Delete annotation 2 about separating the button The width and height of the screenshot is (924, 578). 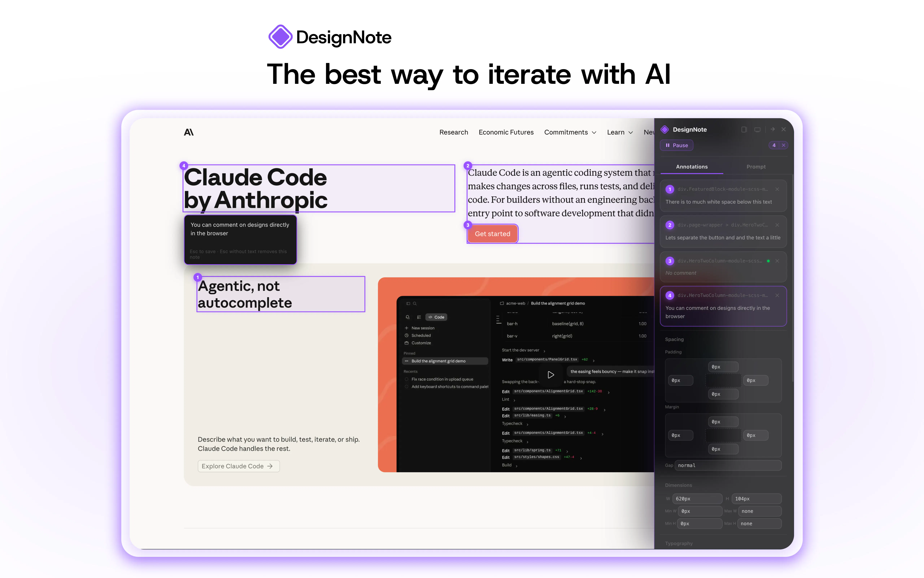click(x=777, y=225)
